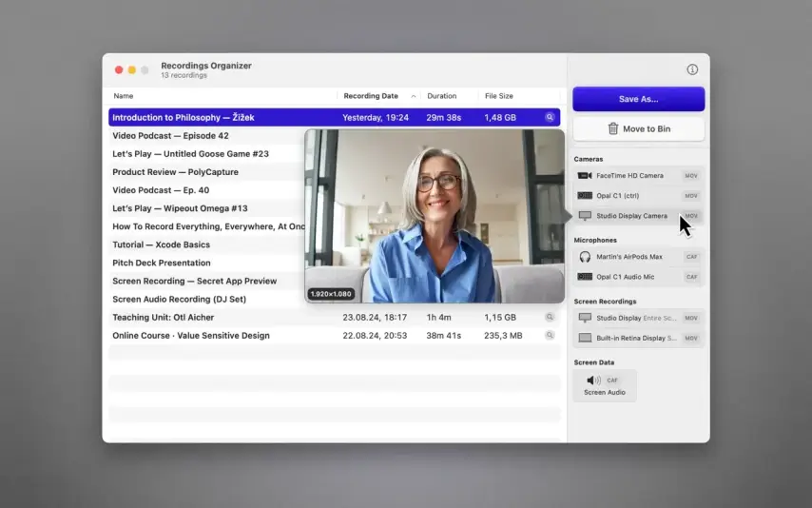The image size is (812, 508).
Task: Select the FaceTime HD Camera track icon
Action: pyautogui.click(x=585, y=176)
